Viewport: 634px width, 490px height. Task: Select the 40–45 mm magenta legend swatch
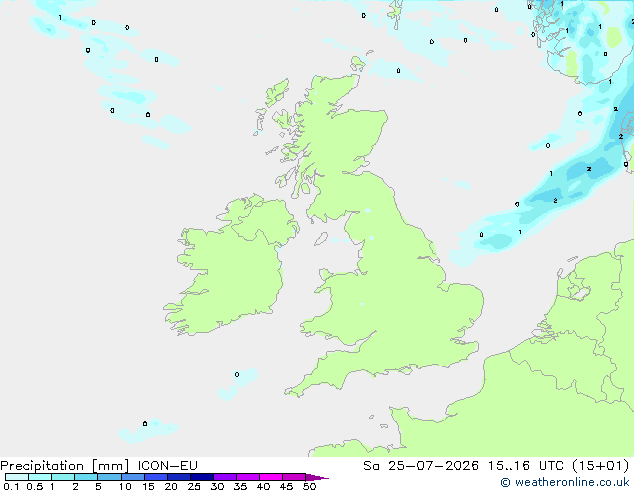tap(271, 477)
